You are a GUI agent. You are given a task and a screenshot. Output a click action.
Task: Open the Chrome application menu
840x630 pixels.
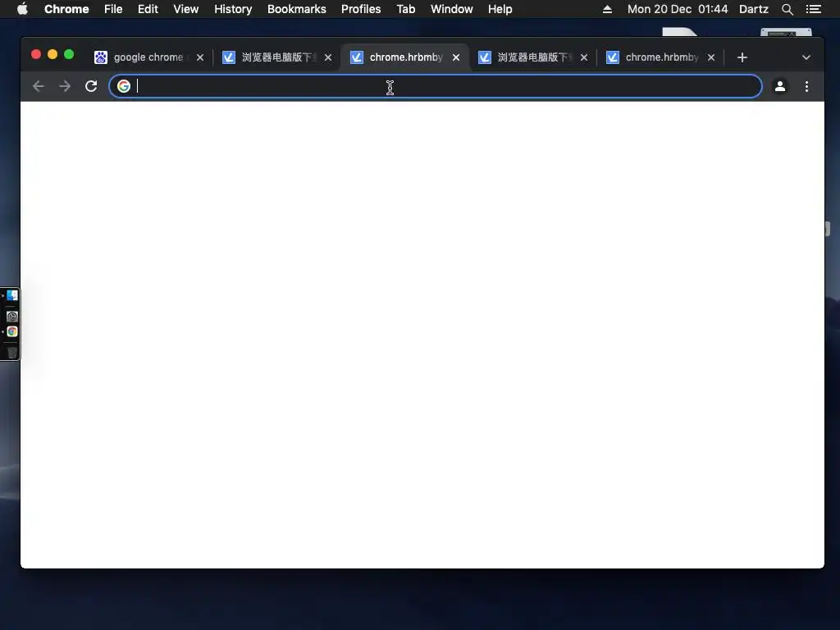[66, 9]
